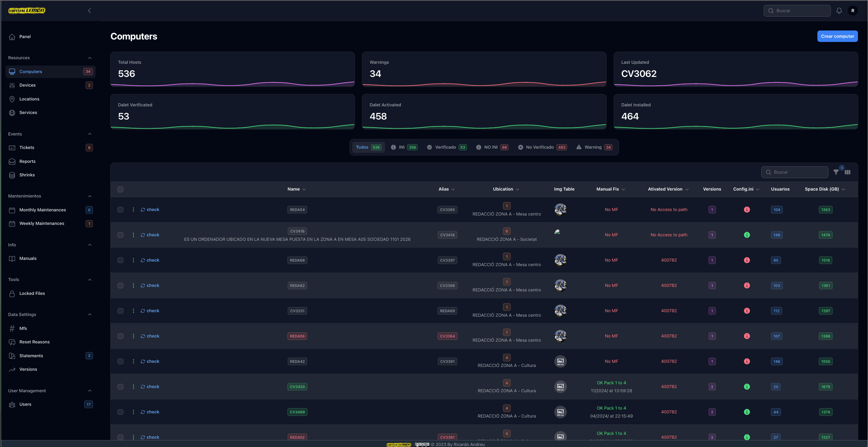Click the red Config.ini info icon for REDA54
This screenshot has height=447, width=868.
point(747,210)
